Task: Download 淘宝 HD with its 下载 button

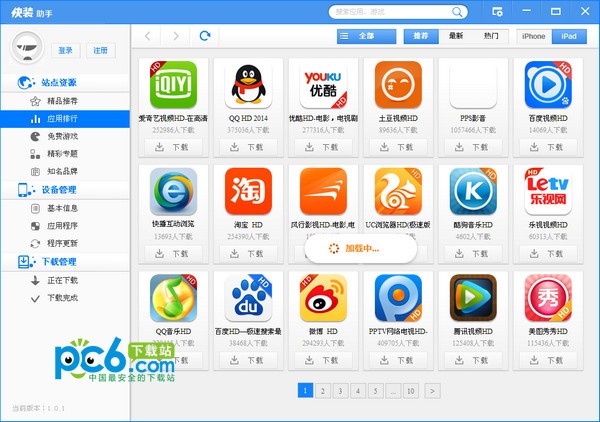Action: 248,254
